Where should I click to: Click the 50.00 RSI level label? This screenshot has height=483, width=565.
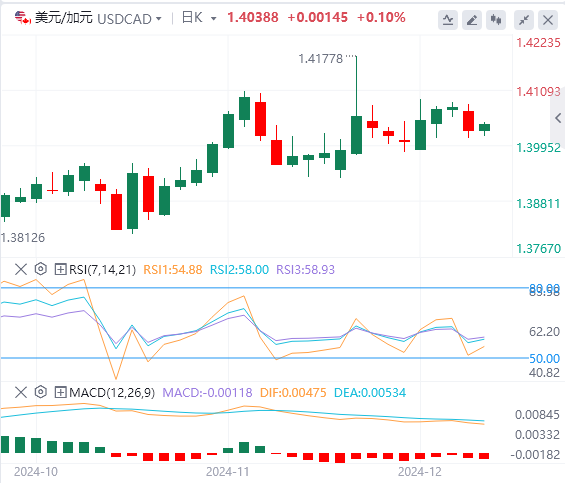pos(544,359)
